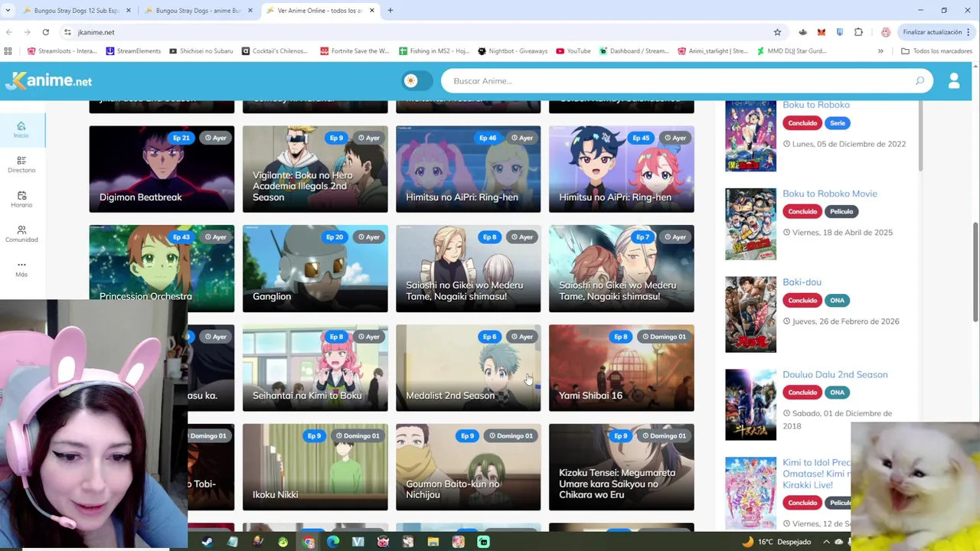Screen dimensions: 980x551
Task: Open the browser tab search dropdown arrow
Action: point(8,11)
